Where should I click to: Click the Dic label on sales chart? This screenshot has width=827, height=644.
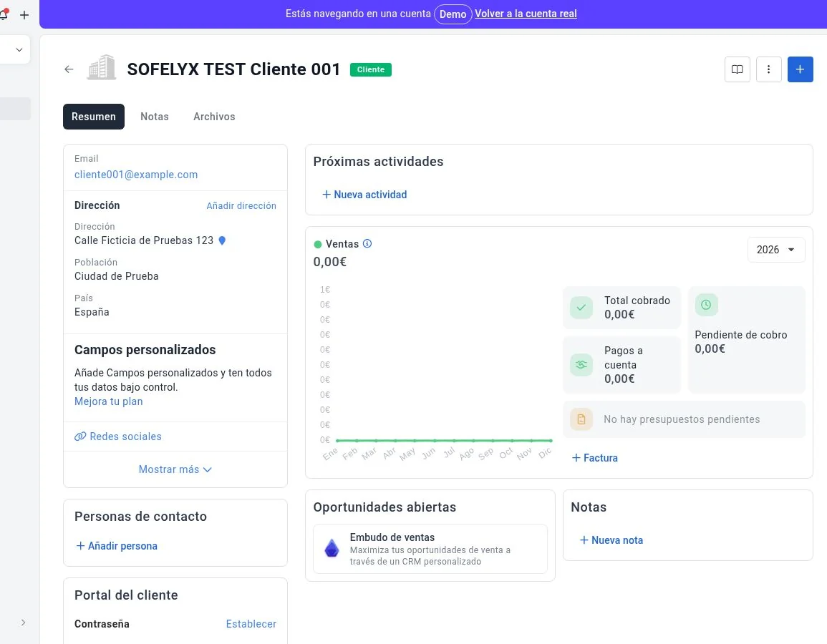(546, 453)
